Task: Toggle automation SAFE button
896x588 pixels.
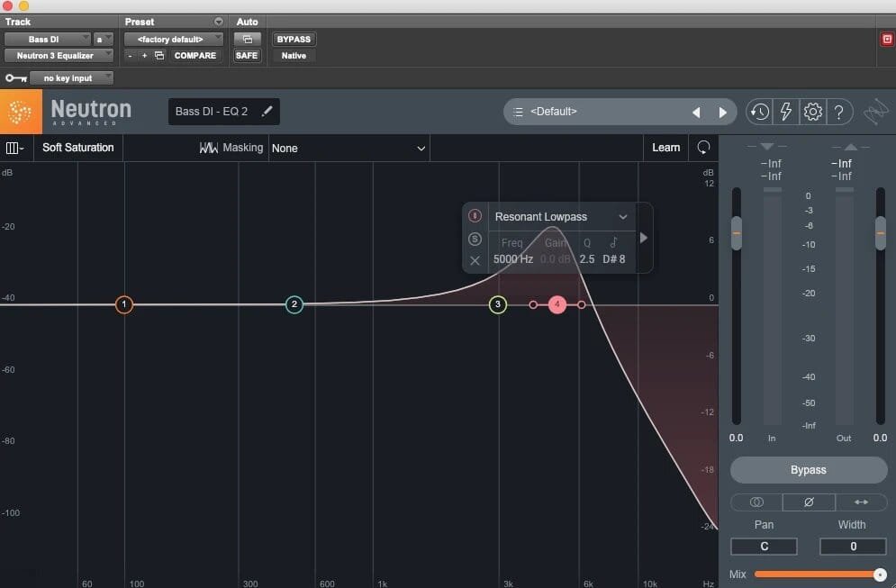Action: coord(247,56)
